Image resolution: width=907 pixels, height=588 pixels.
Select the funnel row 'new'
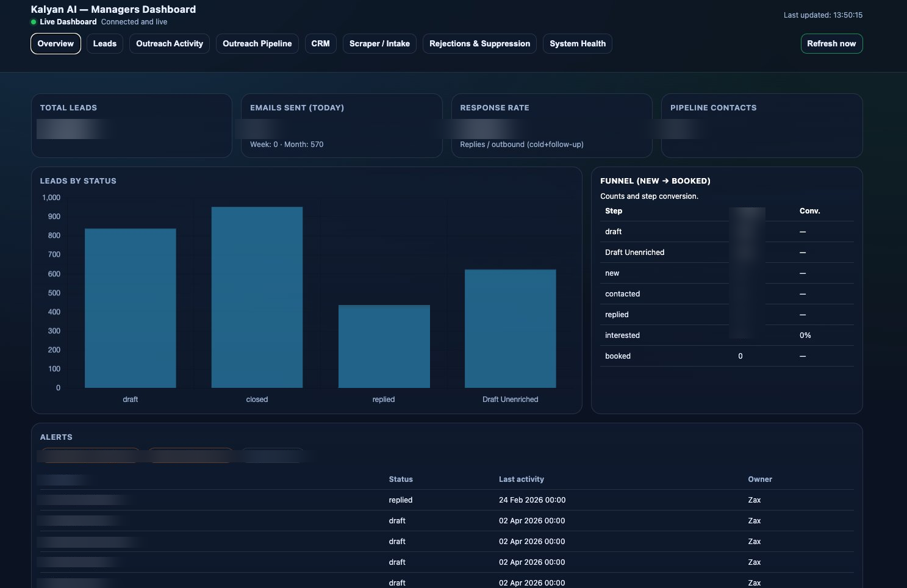point(727,273)
